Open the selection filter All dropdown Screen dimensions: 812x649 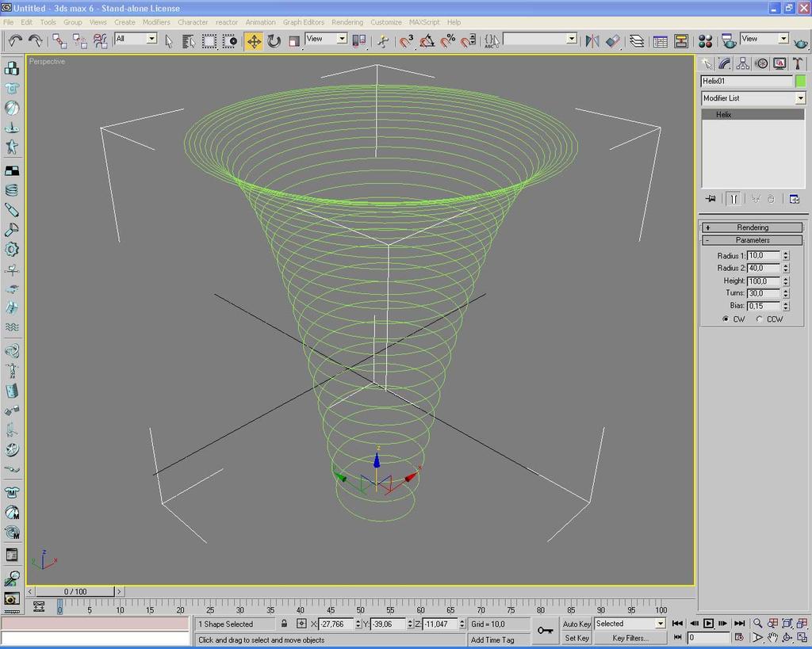[151, 39]
